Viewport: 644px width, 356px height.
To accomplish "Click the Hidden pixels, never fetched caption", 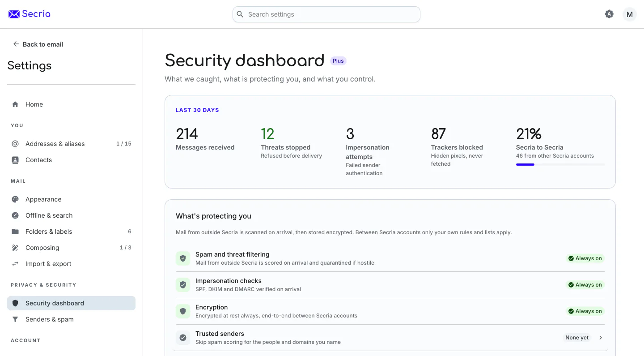I will click(x=457, y=160).
